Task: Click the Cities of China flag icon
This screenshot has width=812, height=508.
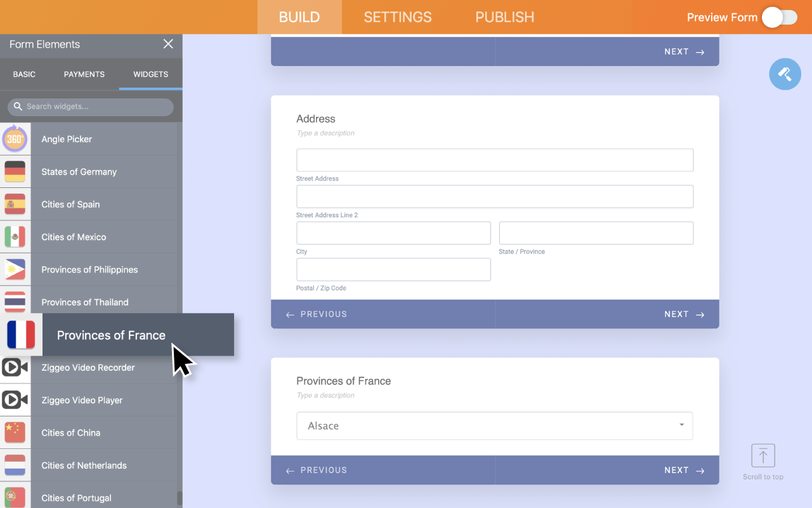Action: point(15,433)
